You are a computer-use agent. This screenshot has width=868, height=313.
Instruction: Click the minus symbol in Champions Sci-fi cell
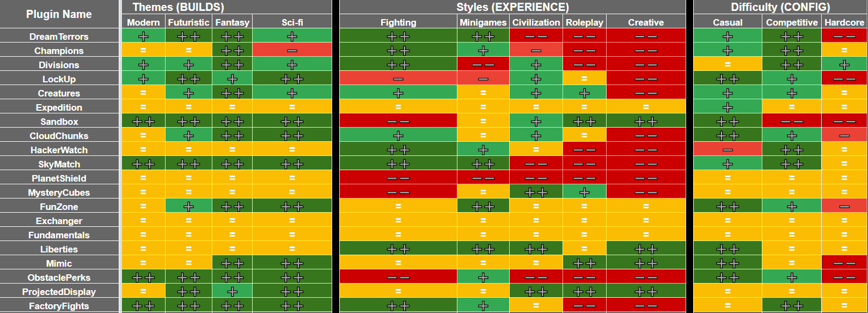point(292,51)
